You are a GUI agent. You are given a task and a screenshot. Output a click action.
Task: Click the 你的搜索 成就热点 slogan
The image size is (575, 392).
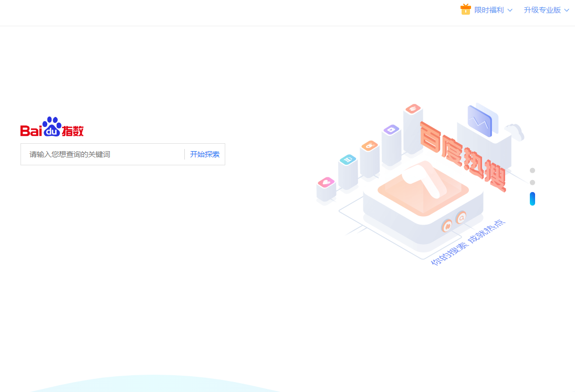tap(468, 242)
